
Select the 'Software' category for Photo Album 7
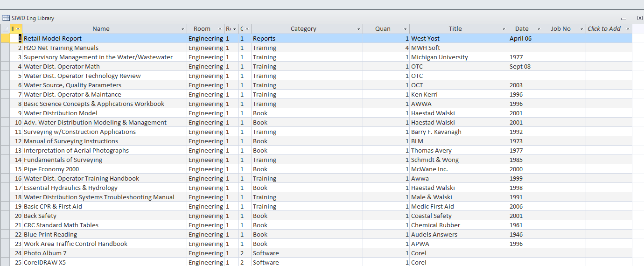coord(307,253)
